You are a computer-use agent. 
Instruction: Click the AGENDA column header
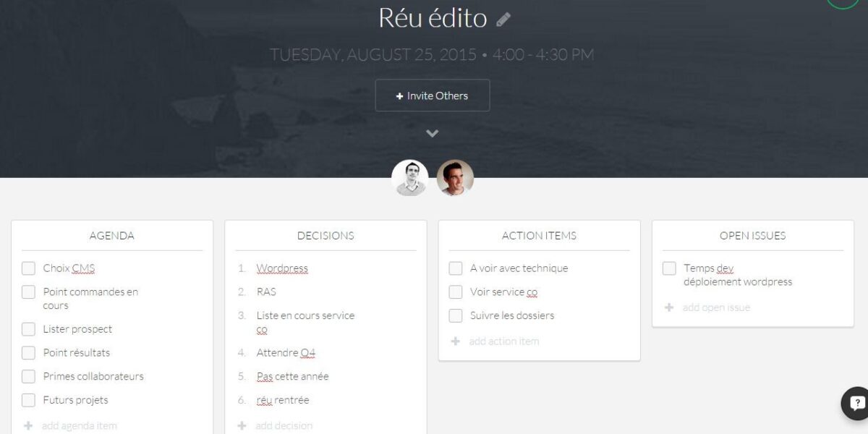tap(112, 236)
